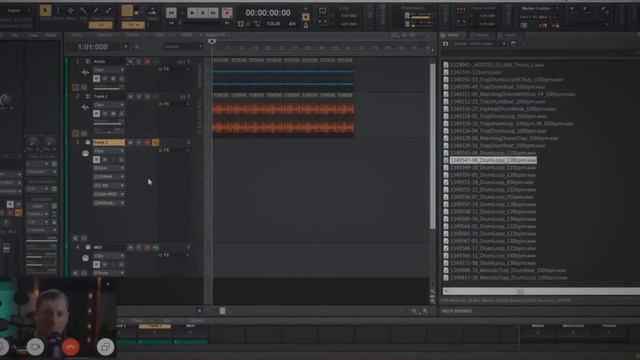Open the Track tab in the Inspector
Image resolution: width=640 pixels, height=360 pixels.
pyautogui.click(x=33, y=36)
